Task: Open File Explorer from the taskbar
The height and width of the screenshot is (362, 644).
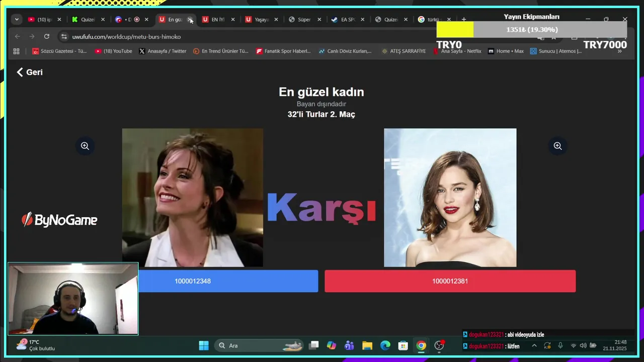Action: [x=367, y=345]
